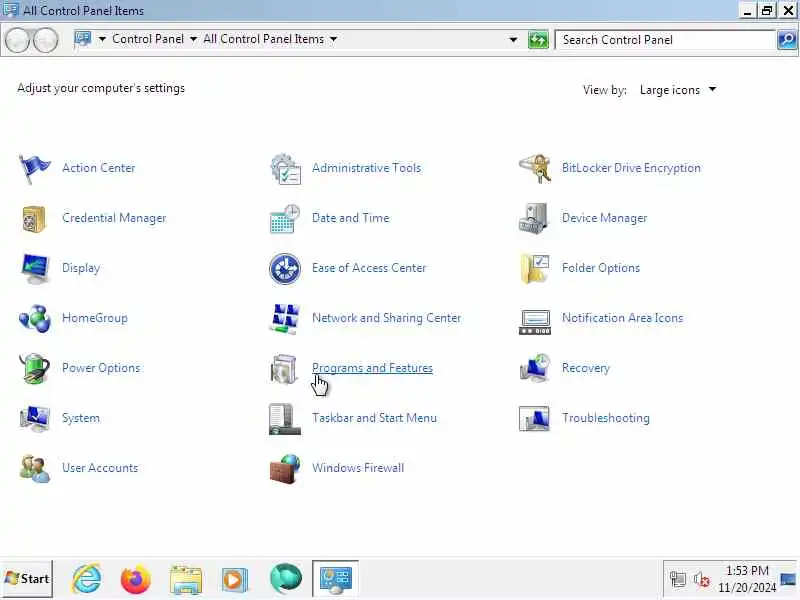Click the green sphere taskbar application icon
Image resolution: width=800 pixels, height=600 pixels.
tap(286, 579)
